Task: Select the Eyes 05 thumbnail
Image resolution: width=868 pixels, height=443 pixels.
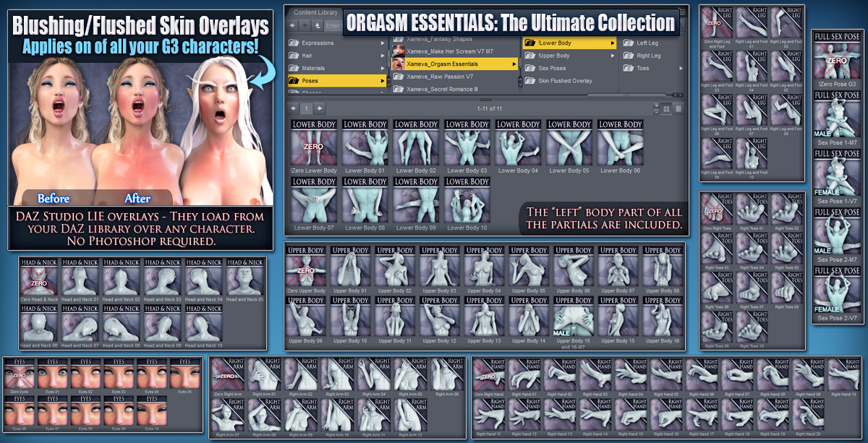Action: (185, 375)
